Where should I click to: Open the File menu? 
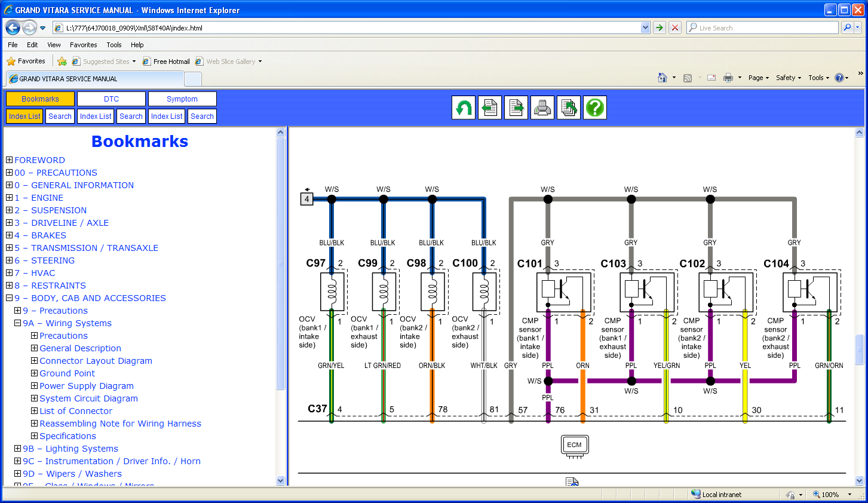click(13, 45)
